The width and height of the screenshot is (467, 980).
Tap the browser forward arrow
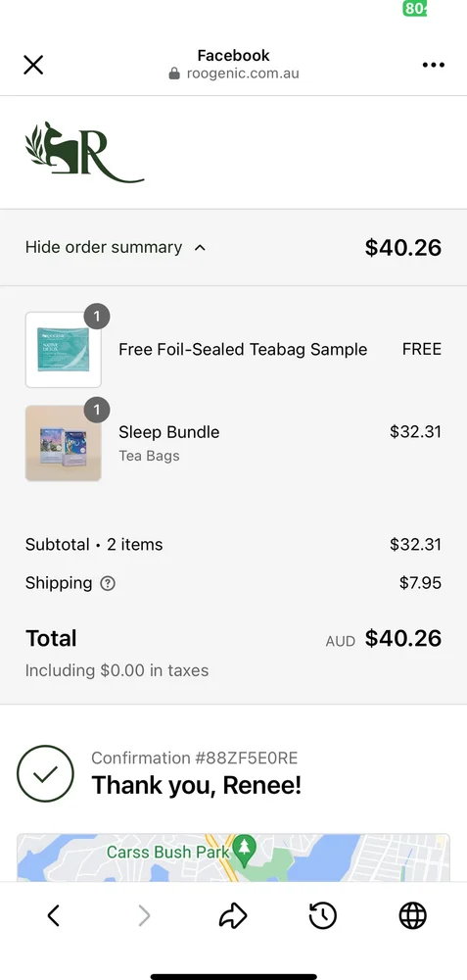144,915
